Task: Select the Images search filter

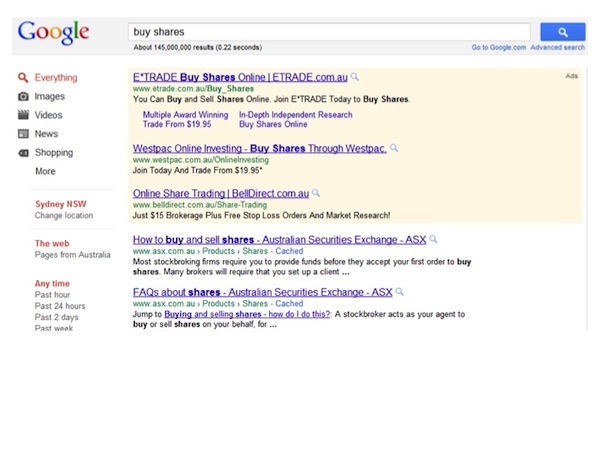Action: 50,96
